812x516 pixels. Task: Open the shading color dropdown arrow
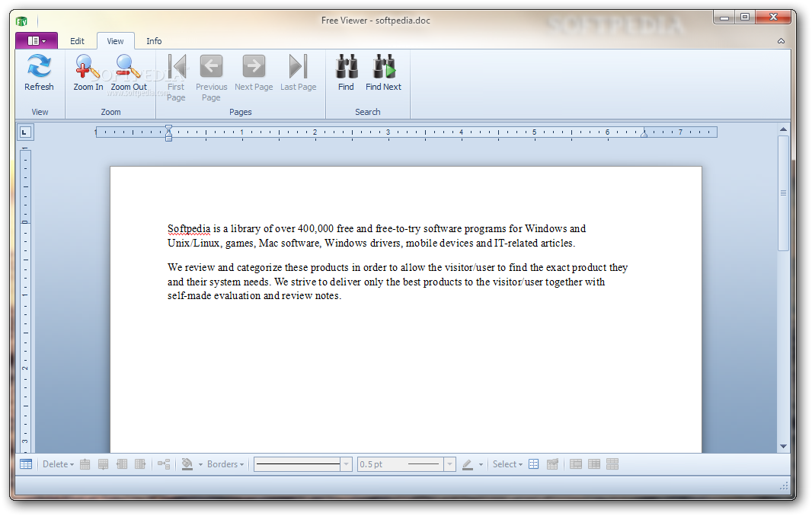click(200, 465)
